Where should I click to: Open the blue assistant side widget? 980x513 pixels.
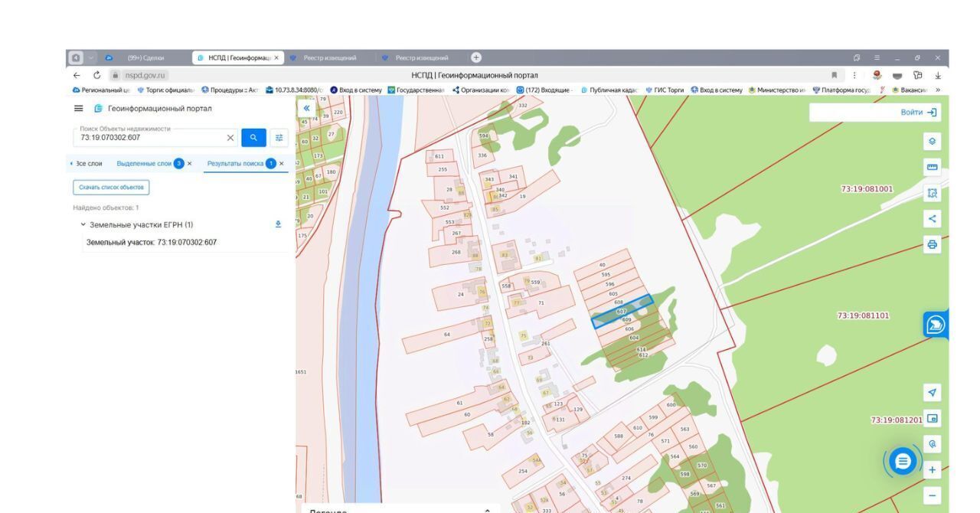point(936,325)
